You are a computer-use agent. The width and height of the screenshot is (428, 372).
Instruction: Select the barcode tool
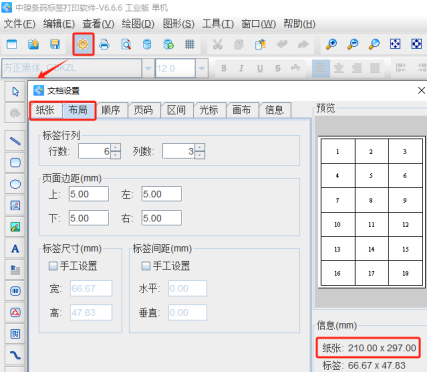click(15, 291)
